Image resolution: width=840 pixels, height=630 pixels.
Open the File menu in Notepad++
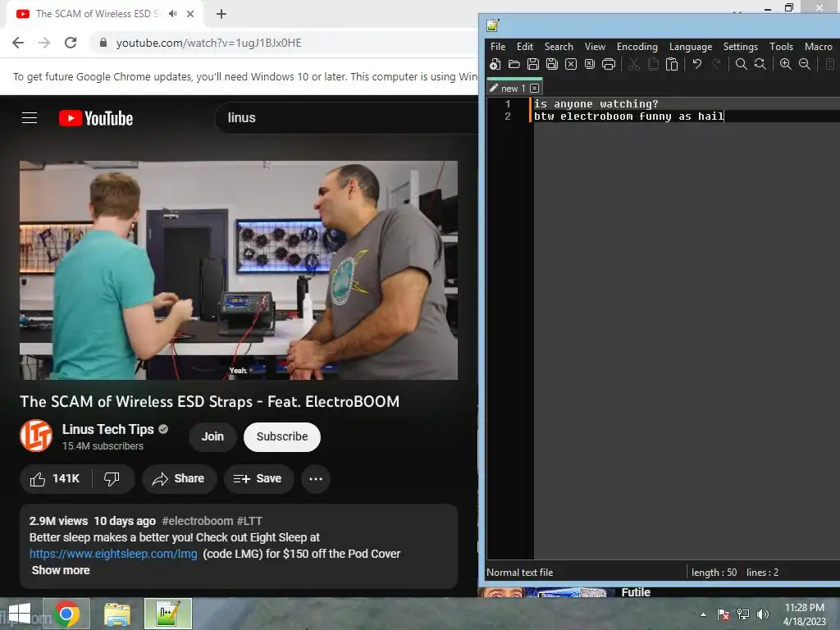pos(498,47)
